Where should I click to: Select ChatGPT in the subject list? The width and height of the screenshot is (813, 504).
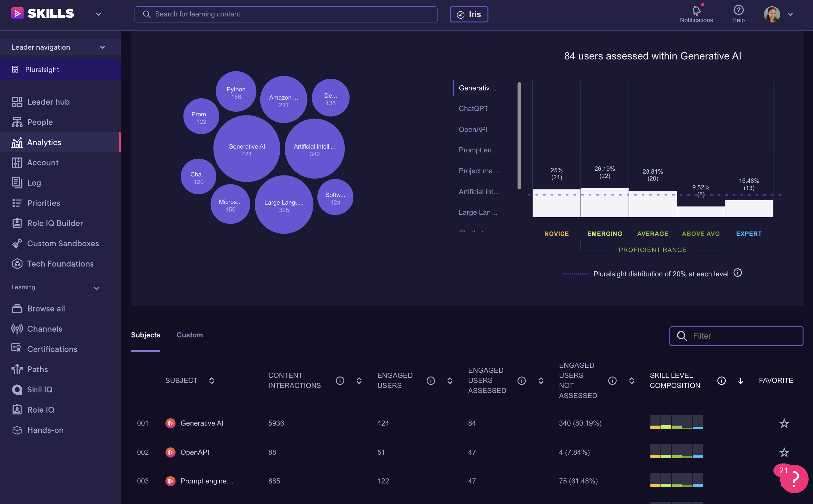click(473, 109)
